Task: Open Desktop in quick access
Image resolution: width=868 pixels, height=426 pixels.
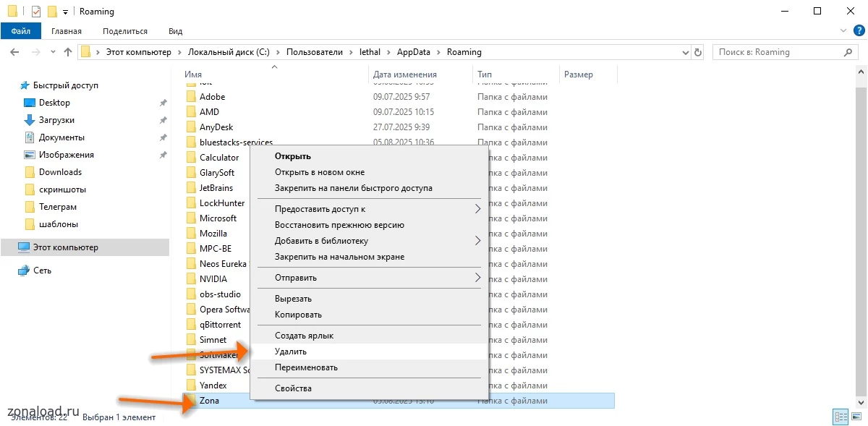Action: (x=54, y=103)
